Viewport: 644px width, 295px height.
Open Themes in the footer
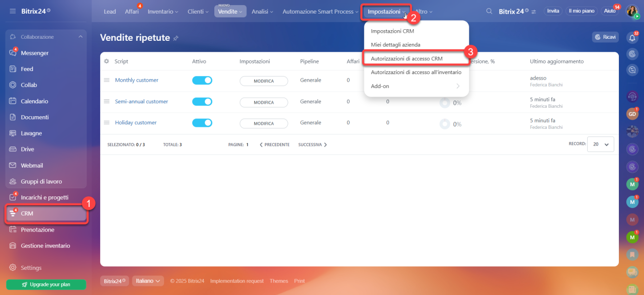[x=279, y=281]
